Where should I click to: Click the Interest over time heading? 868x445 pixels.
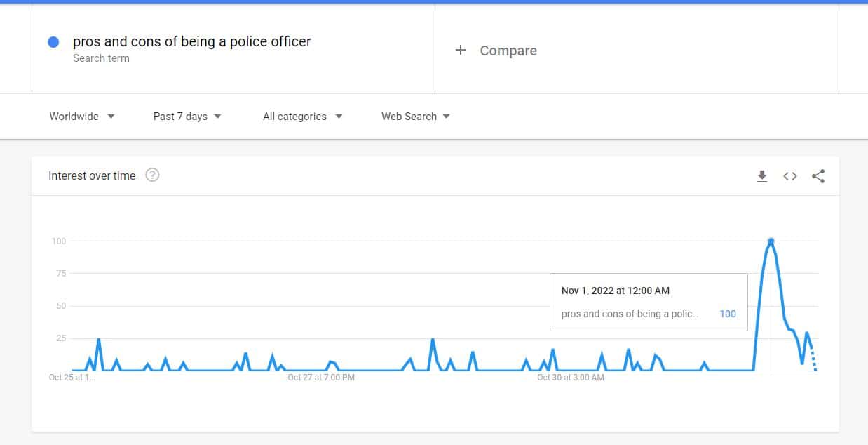point(92,175)
